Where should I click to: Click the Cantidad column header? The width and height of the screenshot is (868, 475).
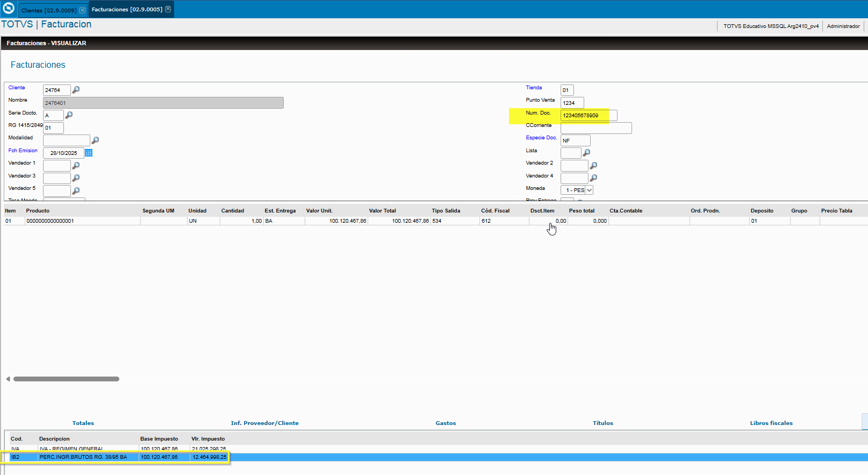point(233,211)
